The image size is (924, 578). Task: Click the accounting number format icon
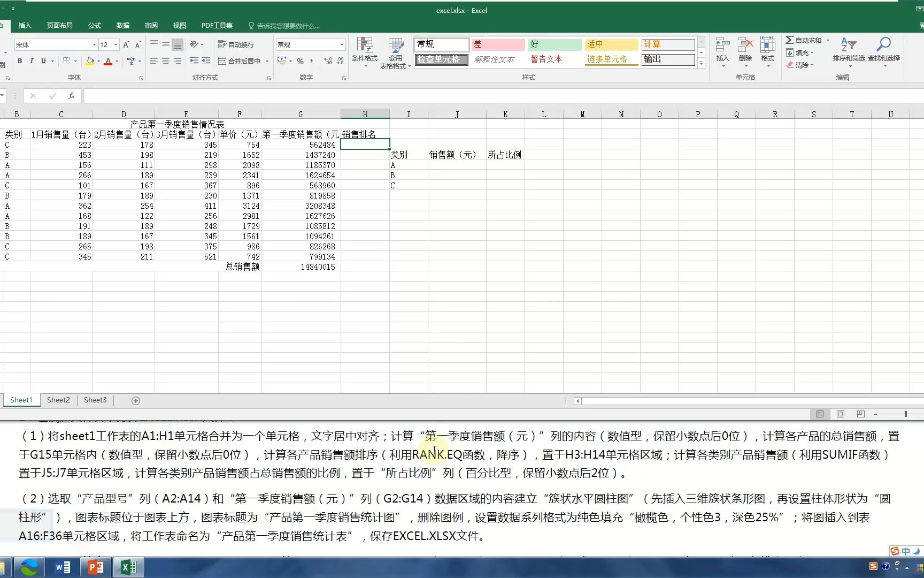(282, 61)
